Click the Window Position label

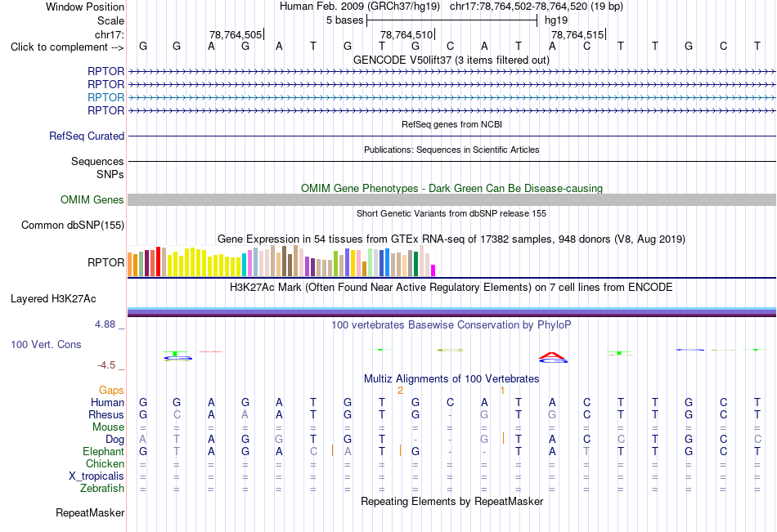click(85, 7)
